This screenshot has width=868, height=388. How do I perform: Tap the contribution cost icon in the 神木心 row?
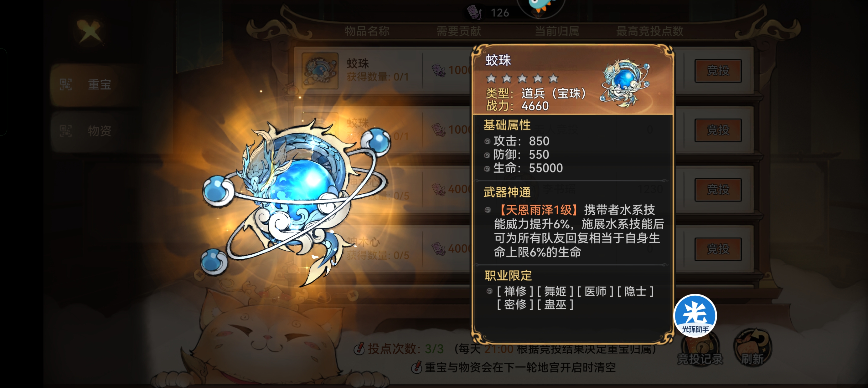(439, 249)
